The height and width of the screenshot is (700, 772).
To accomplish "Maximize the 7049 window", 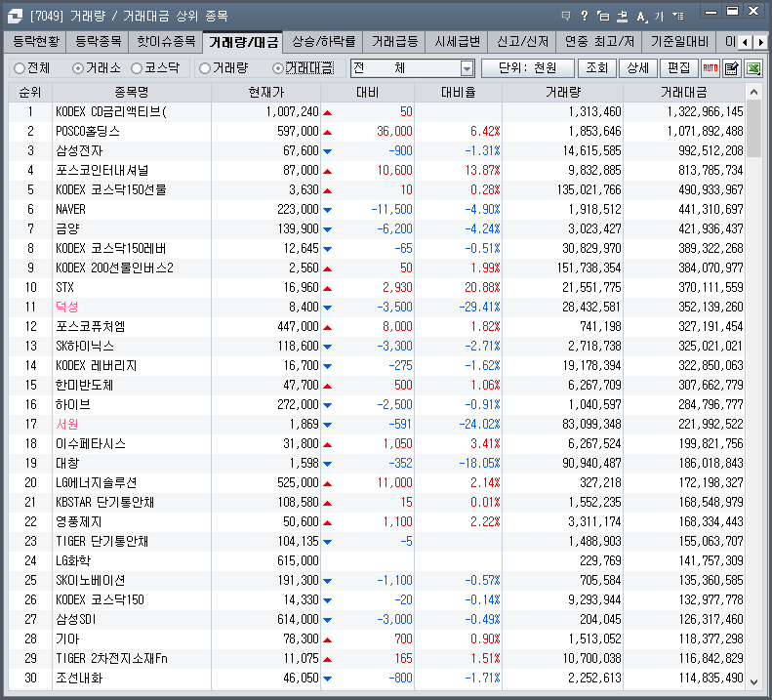I will tap(733, 12).
